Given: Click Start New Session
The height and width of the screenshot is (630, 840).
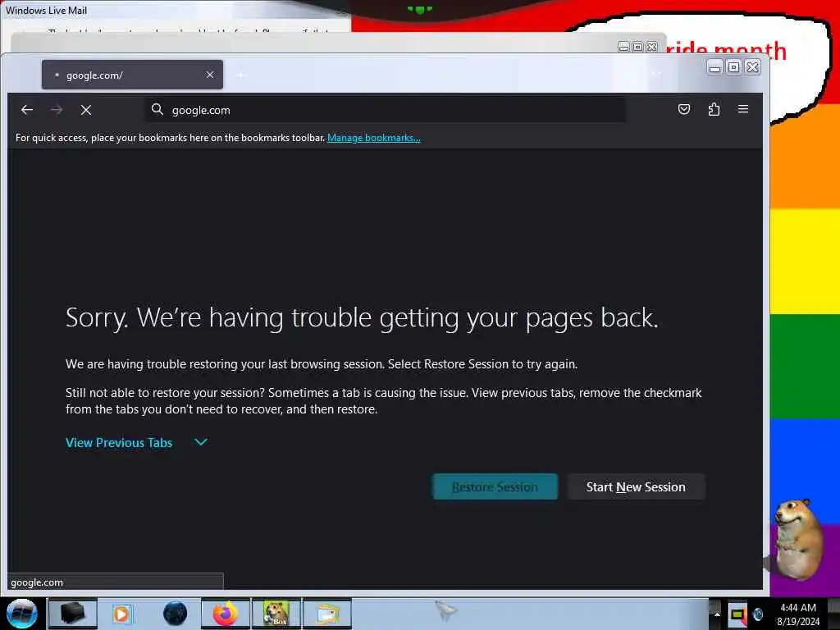Looking at the screenshot, I should (636, 486).
